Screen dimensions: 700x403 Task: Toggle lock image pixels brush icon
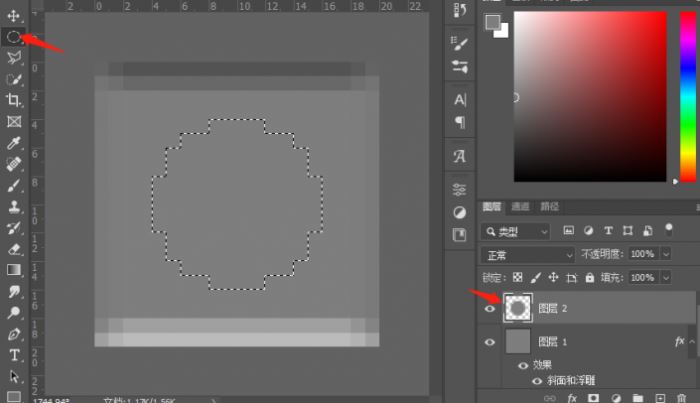(x=536, y=278)
